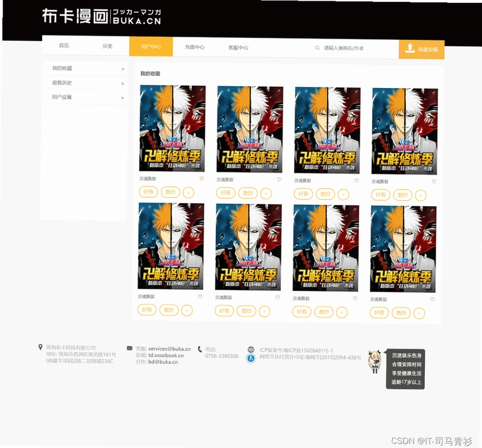Image resolution: width=482 pixels, height=448 pixels.
Task: Click the 我要投稿 upload button
Action: click(x=422, y=49)
